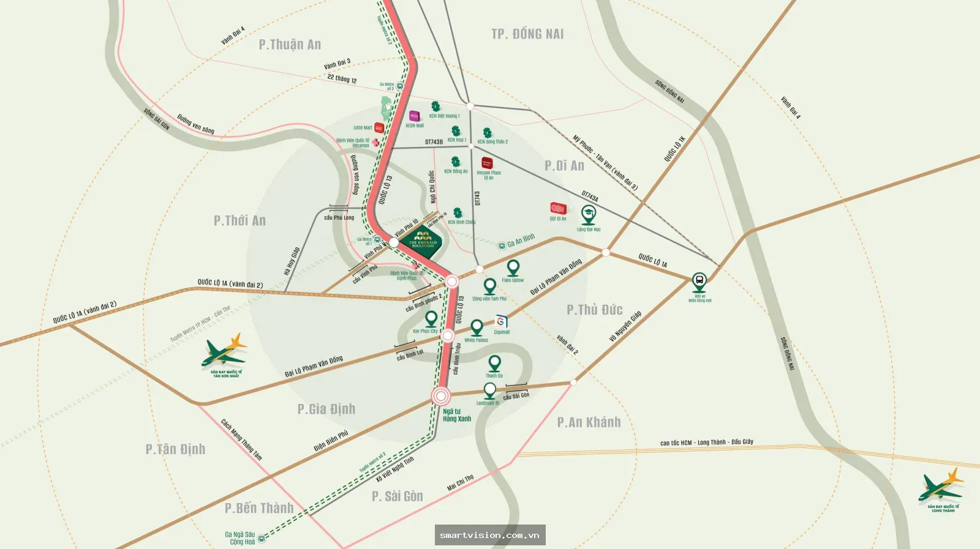Select the Võ Nguyên Giáp road label
This screenshot has width=980, height=549.
[625, 327]
